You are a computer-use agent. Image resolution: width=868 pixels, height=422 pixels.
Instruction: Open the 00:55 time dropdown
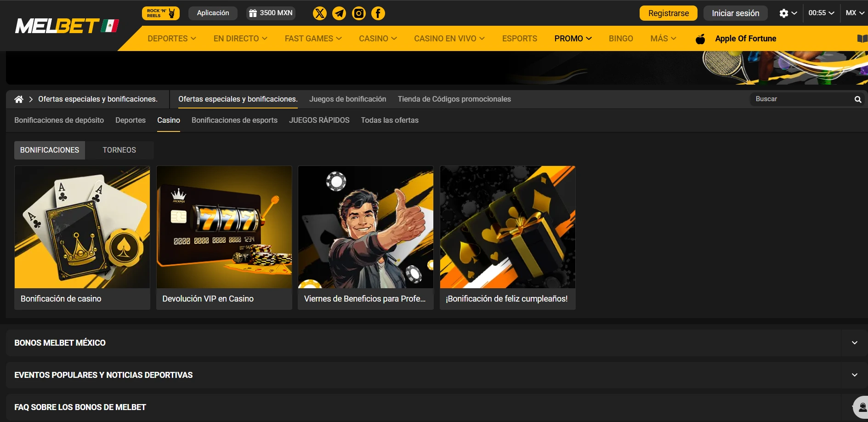click(x=821, y=13)
